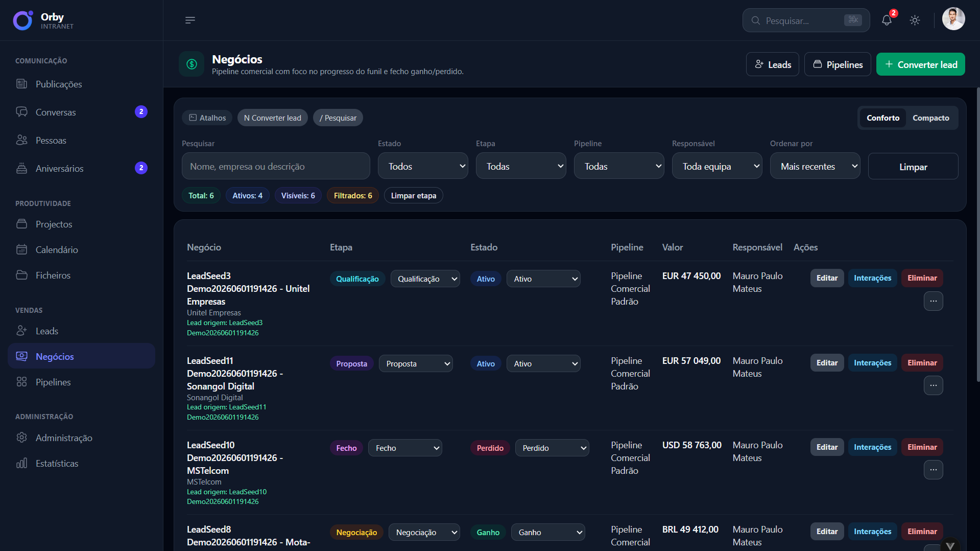Open the Ordenar por Mais recentes dropdown
This screenshot has width=980, height=551.
815,166
